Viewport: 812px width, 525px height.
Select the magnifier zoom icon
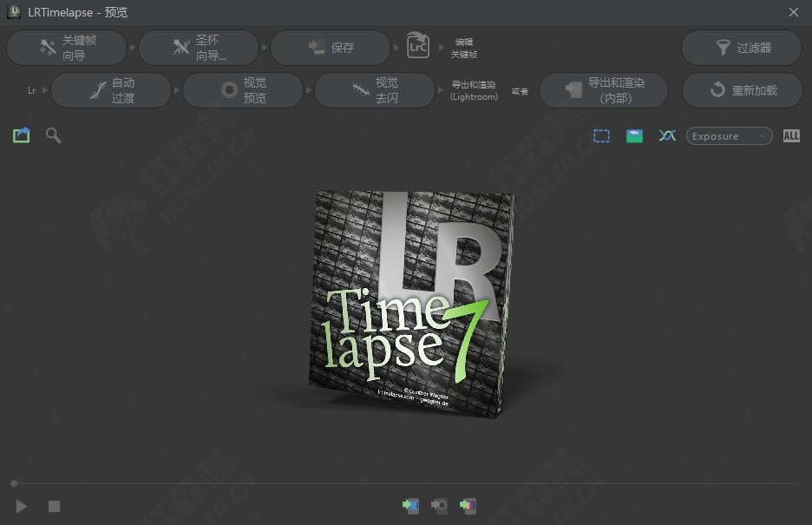point(53,135)
